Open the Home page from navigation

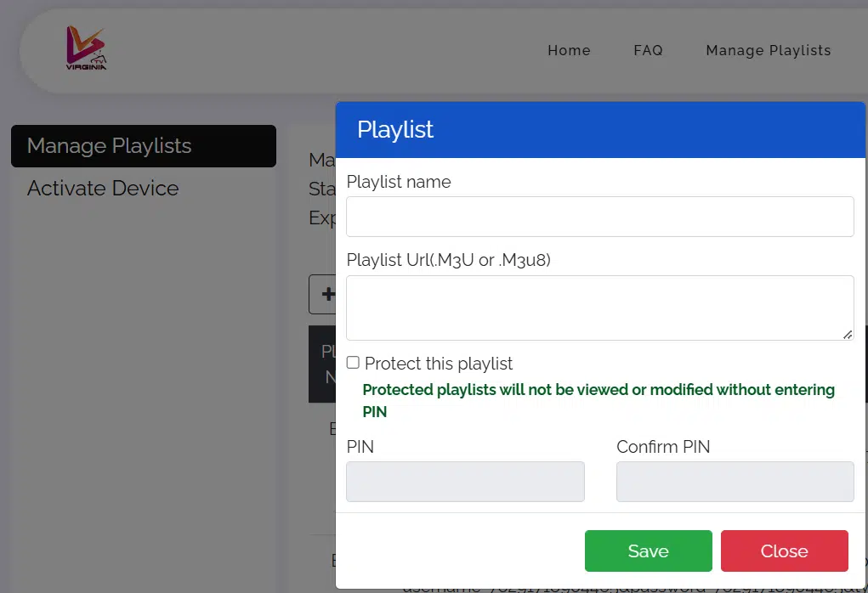(569, 50)
